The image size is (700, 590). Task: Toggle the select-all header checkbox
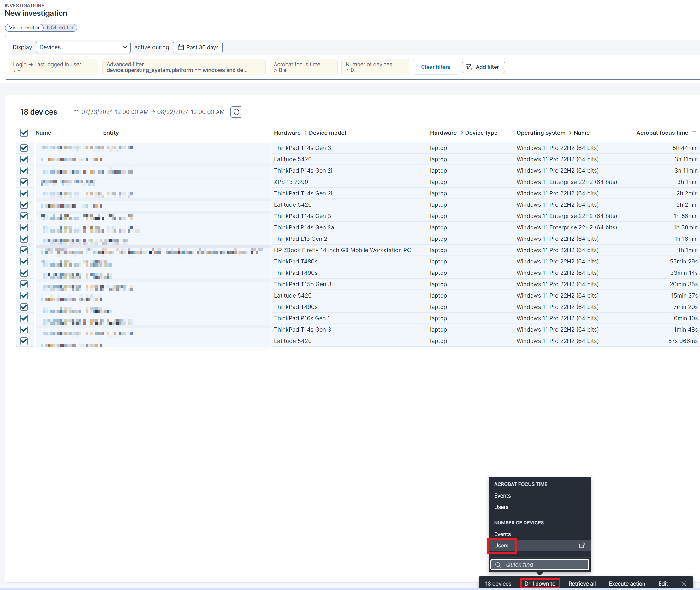[x=24, y=133]
